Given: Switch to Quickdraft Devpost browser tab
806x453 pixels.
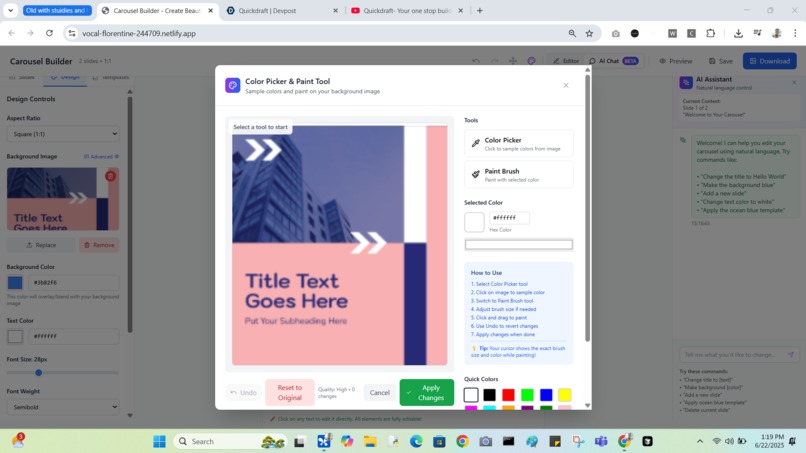Looking at the screenshot, I should click(282, 10).
